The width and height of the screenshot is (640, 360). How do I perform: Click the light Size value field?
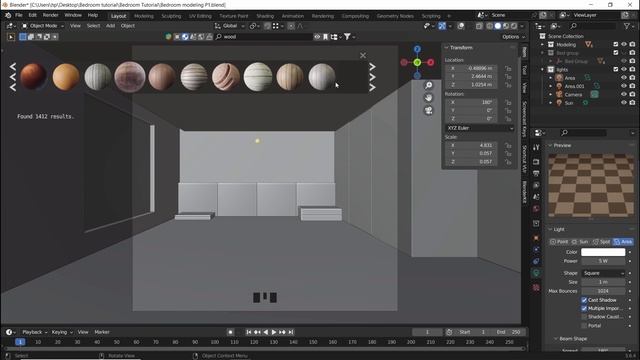603,282
